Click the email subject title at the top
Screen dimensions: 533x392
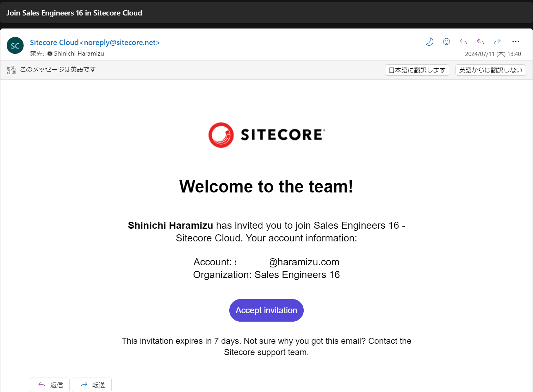[74, 13]
